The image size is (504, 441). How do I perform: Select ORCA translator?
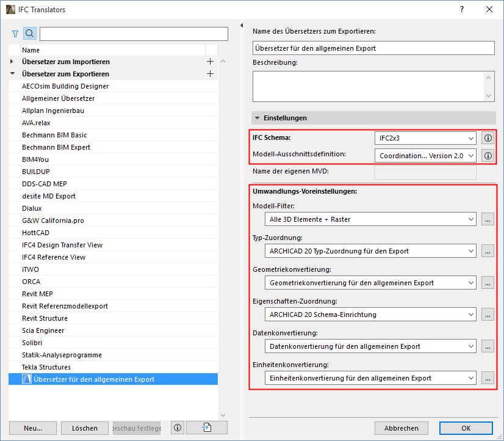click(x=113, y=282)
